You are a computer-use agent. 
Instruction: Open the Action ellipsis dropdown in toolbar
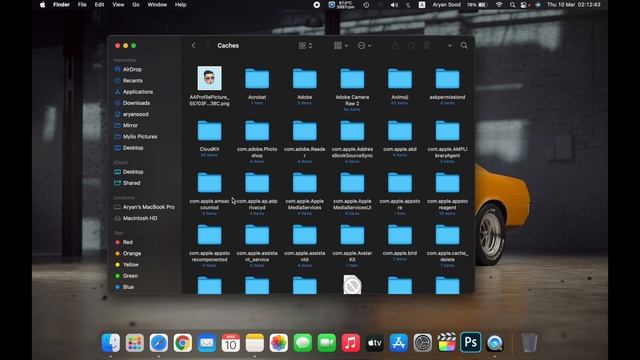(364, 45)
